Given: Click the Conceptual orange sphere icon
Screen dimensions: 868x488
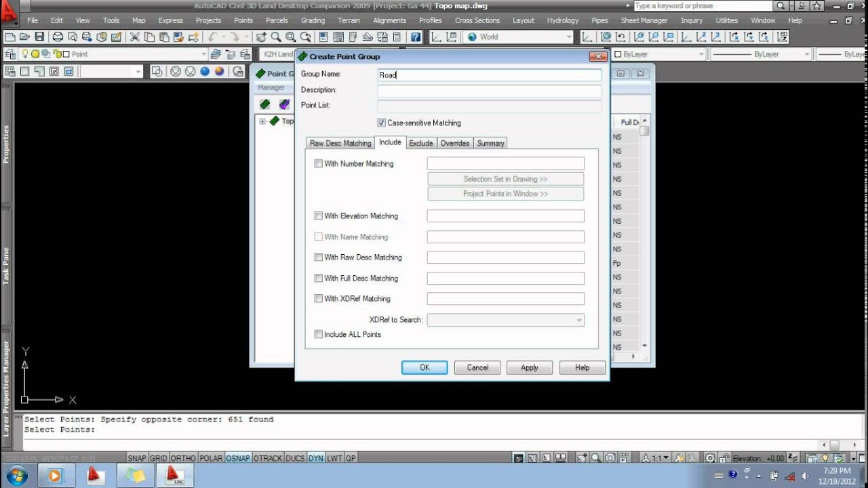Looking at the screenshot, I should [219, 71].
